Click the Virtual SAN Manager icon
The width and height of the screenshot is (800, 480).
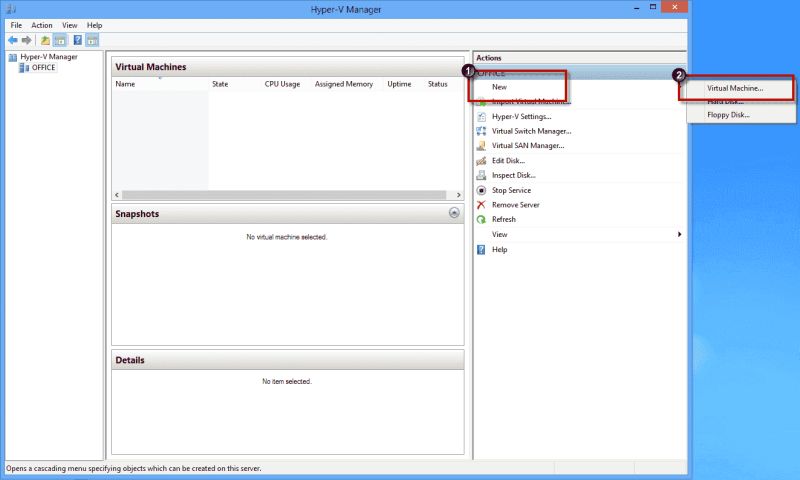(x=481, y=146)
